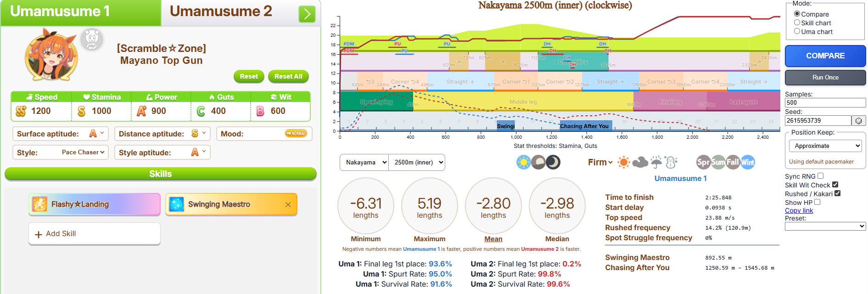The width and height of the screenshot is (868, 294).
Task: Click the Reset button
Action: (249, 76)
